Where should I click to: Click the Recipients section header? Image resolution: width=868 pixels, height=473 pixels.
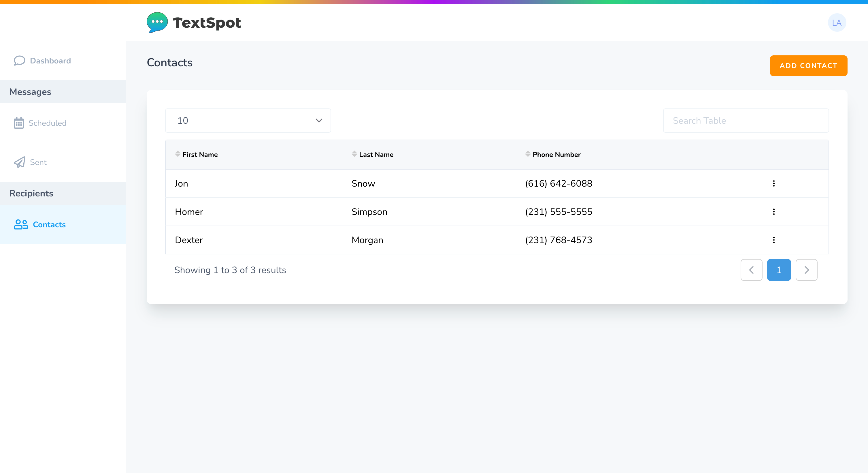[31, 193]
